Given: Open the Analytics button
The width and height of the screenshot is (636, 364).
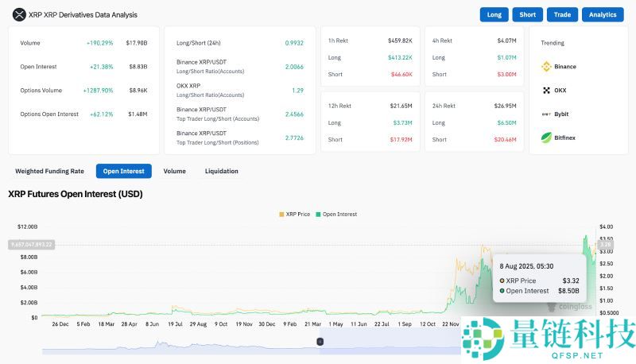Looking at the screenshot, I should [603, 14].
